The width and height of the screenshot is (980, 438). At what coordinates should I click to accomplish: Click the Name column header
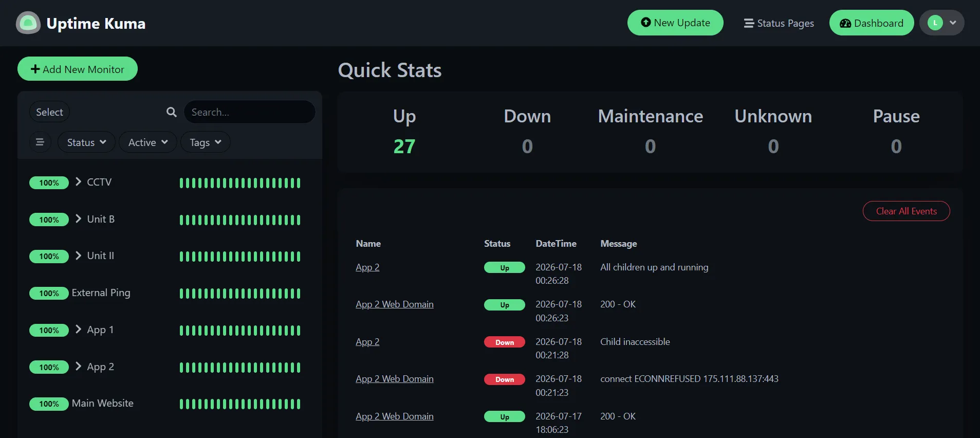click(x=368, y=244)
